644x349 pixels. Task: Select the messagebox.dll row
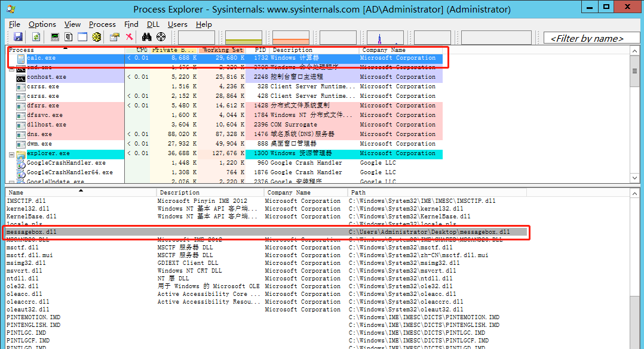(x=266, y=232)
